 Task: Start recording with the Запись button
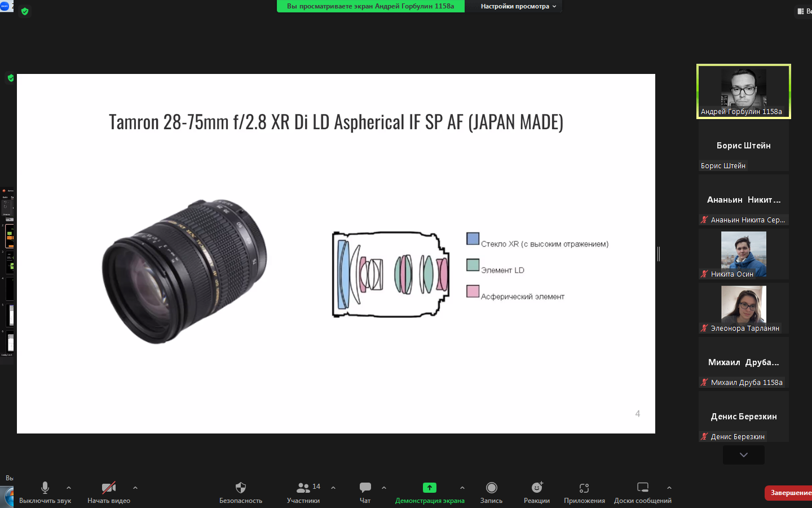pos(491,492)
